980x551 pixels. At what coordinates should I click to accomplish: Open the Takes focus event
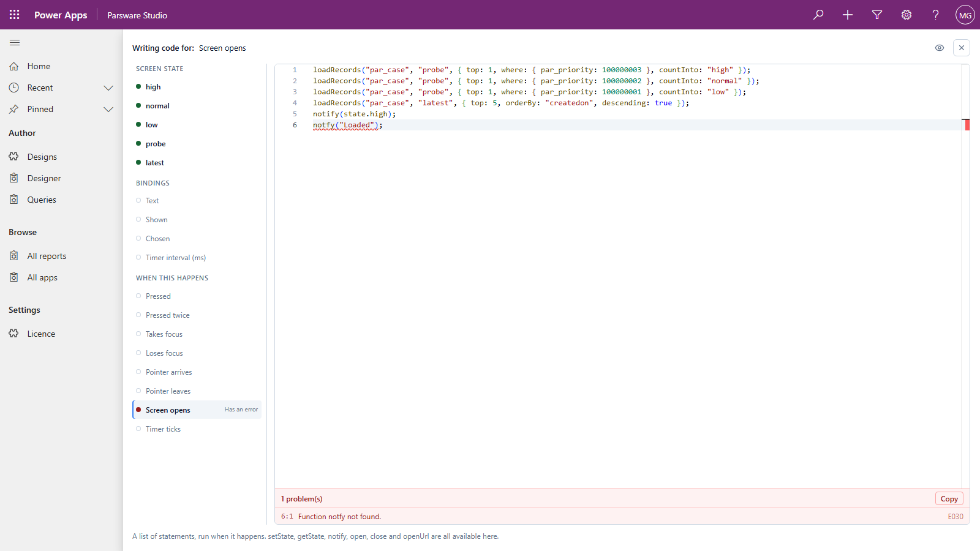[x=197, y=334]
